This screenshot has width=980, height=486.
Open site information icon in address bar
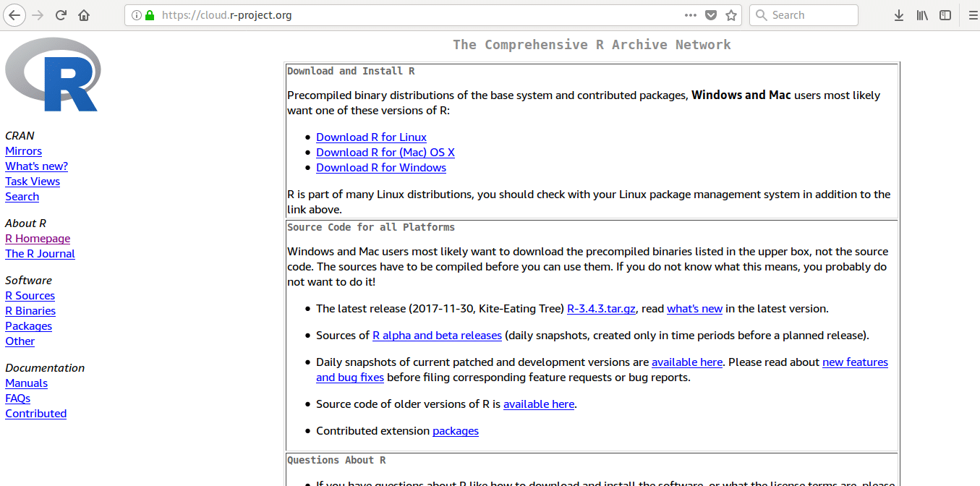(x=136, y=15)
